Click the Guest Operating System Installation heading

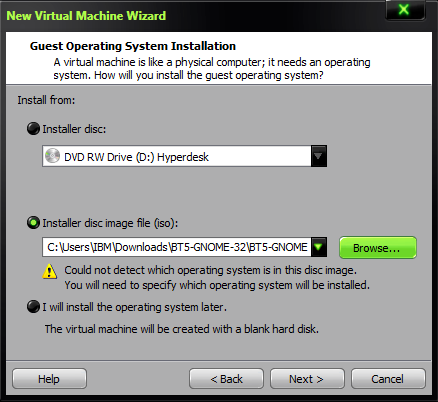[x=133, y=46]
